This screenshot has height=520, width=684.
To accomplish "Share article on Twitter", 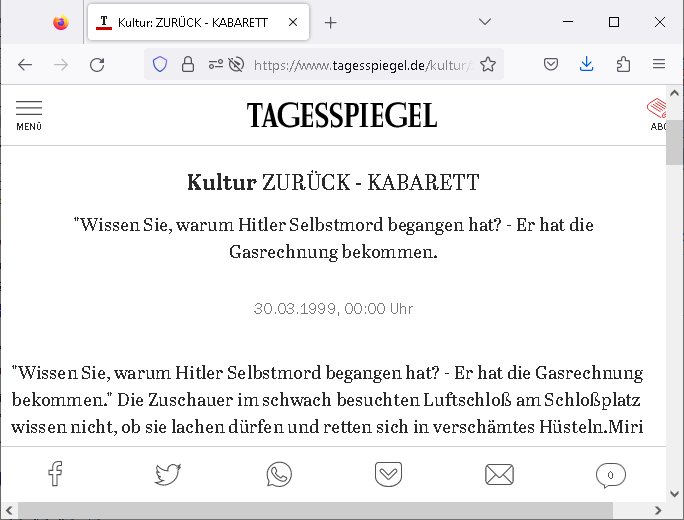I will (x=168, y=474).
